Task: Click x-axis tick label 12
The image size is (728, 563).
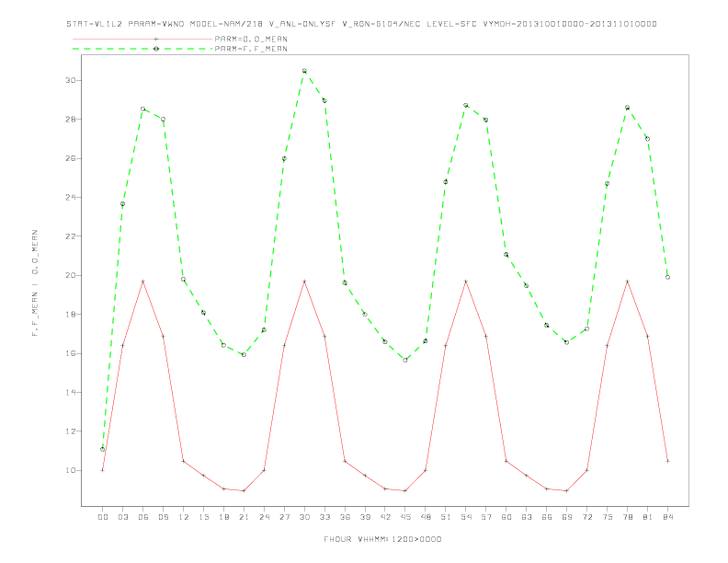Action: [184, 517]
